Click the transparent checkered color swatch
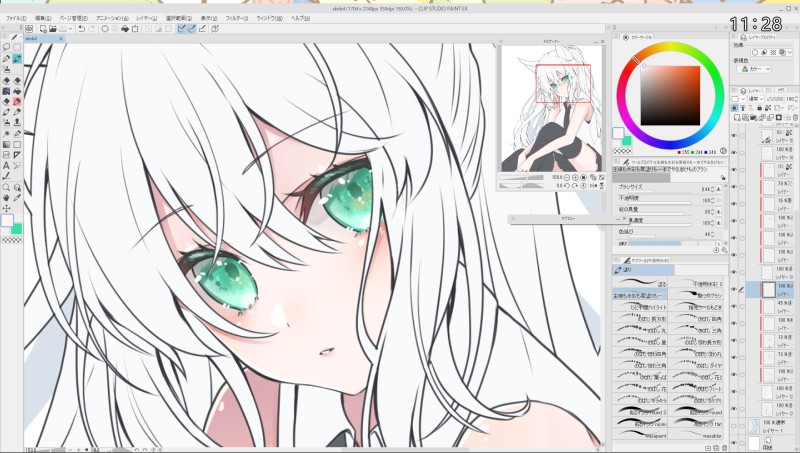This screenshot has width=800, height=453. (622, 151)
